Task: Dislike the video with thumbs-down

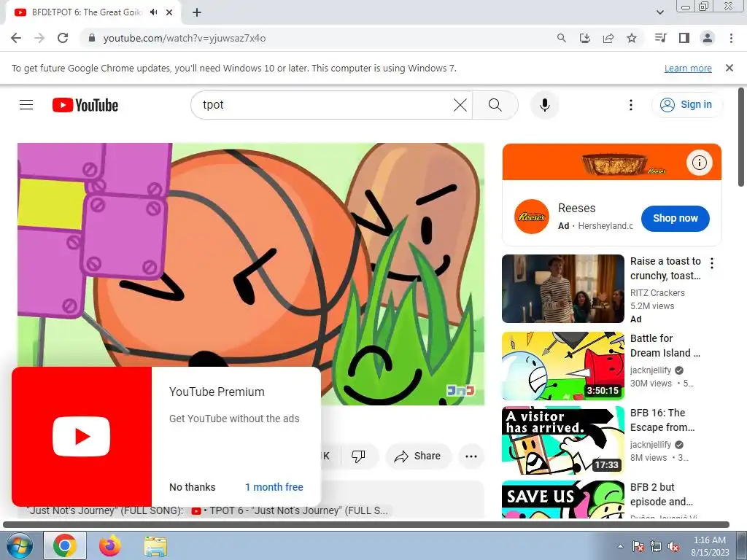Action: click(358, 456)
